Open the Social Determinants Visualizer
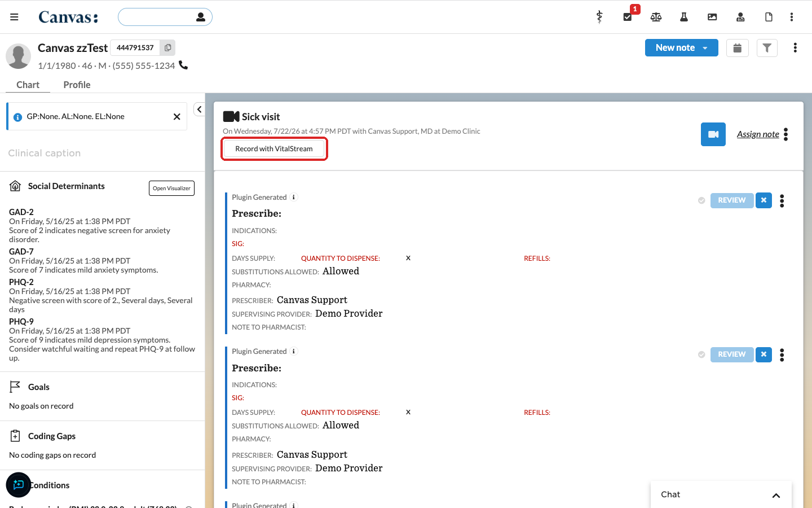 click(x=171, y=189)
